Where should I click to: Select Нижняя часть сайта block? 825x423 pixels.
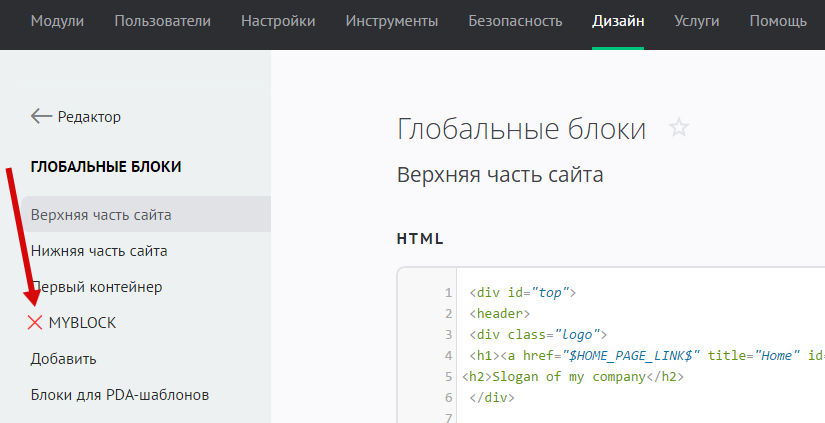99,250
